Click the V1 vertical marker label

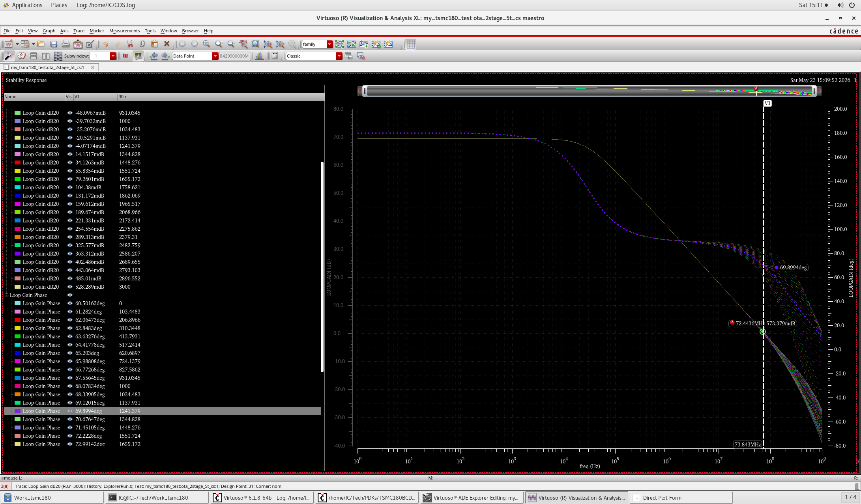[x=767, y=103]
